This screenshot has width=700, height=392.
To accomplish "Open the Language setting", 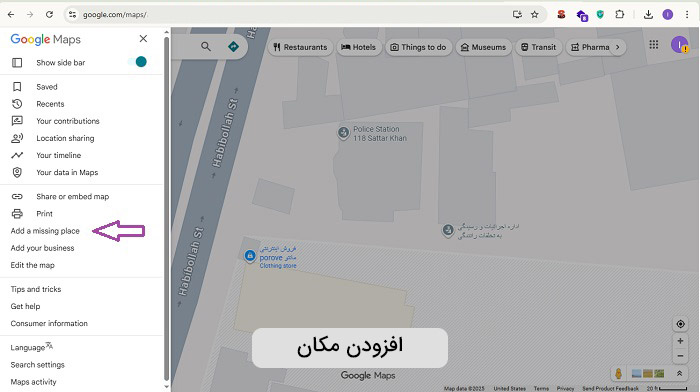I will coord(32,347).
